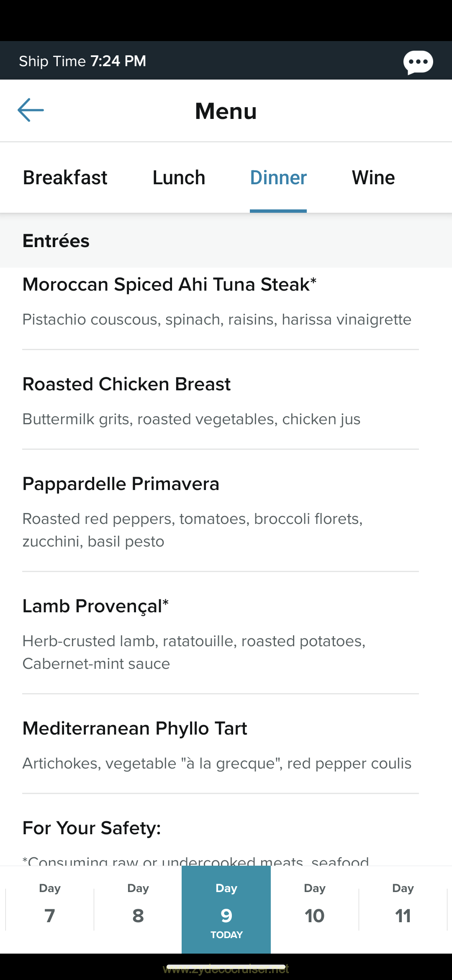Screen dimensions: 452x980
Task: Tap the For Your Safety heading
Action: pos(92,828)
